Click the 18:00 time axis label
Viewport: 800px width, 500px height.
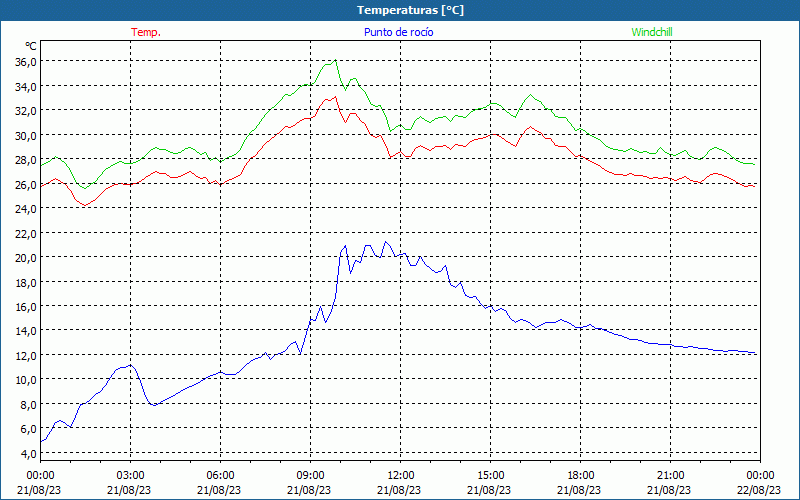tap(581, 476)
